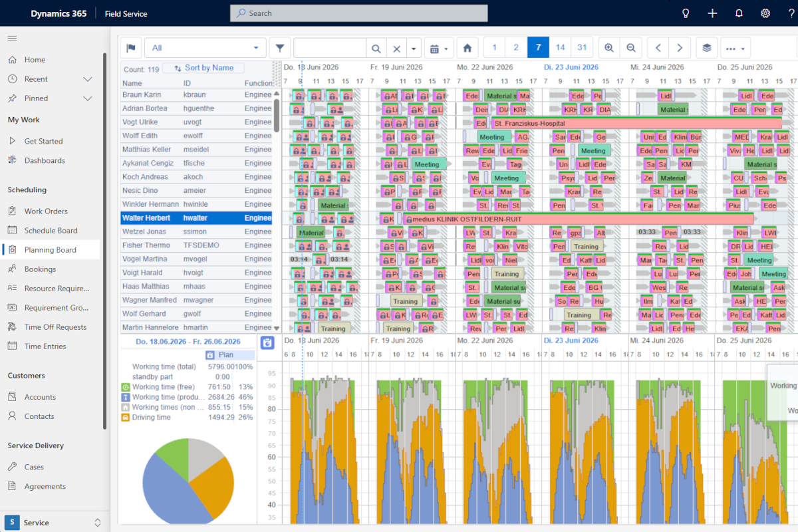This screenshot has height=532, width=798.
Task: Switch to 31-day view
Action: [582, 47]
